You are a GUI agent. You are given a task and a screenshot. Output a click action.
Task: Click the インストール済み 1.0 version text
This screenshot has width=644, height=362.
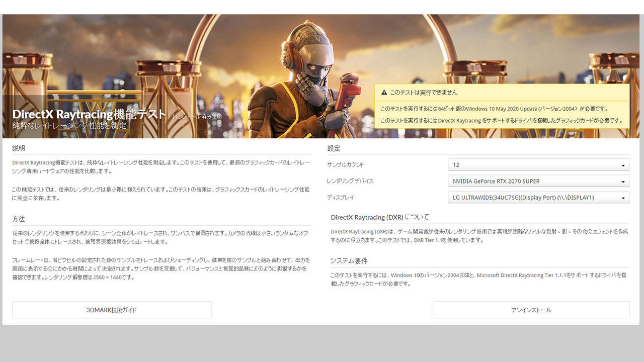(197, 117)
